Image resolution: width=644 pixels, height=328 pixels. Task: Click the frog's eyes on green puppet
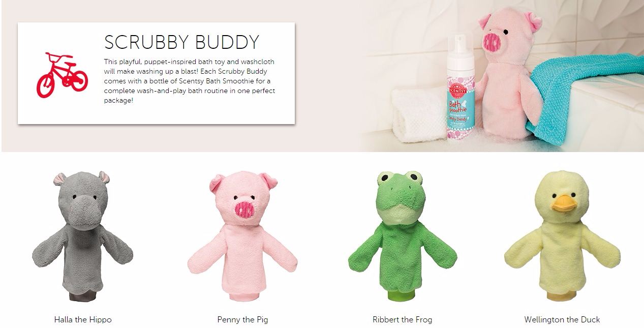tap(400, 178)
